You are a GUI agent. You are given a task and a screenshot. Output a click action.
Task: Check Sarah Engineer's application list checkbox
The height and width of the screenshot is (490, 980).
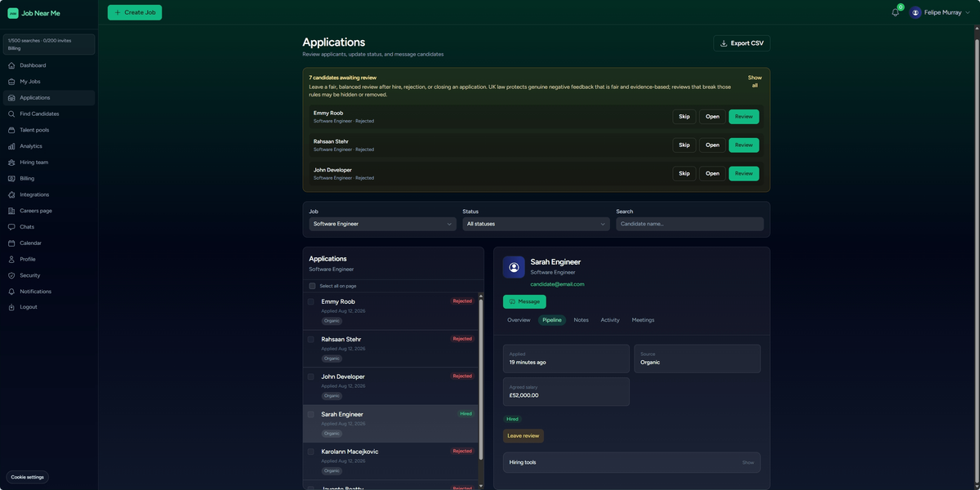(311, 415)
